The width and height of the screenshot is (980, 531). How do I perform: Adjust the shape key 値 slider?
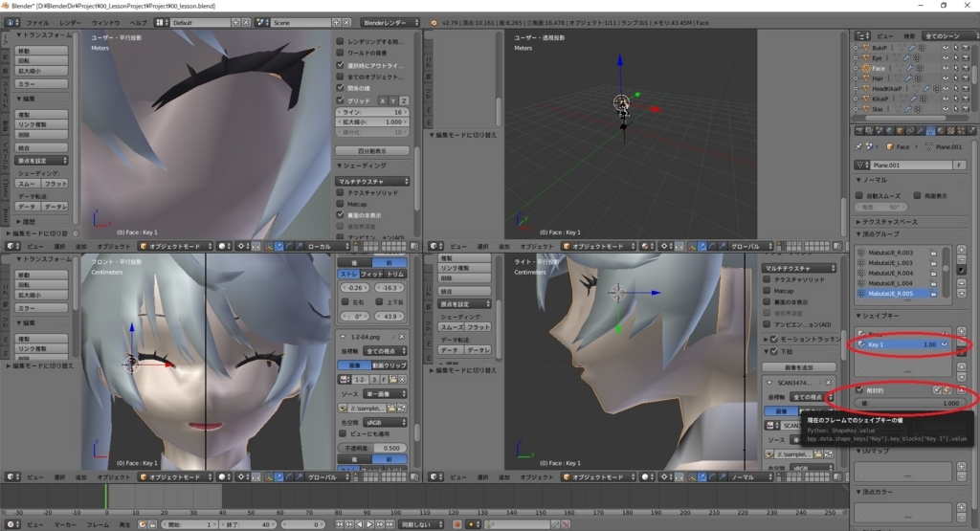pyautogui.click(x=909, y=403)
